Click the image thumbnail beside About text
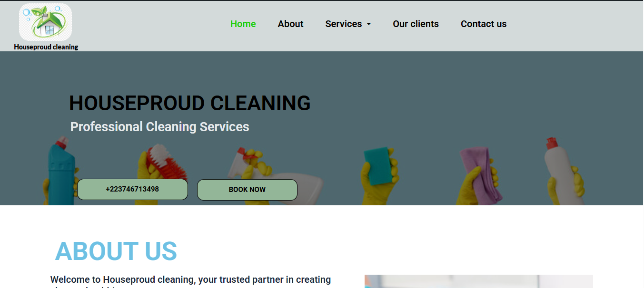644x288 pixels. point(479,281)
